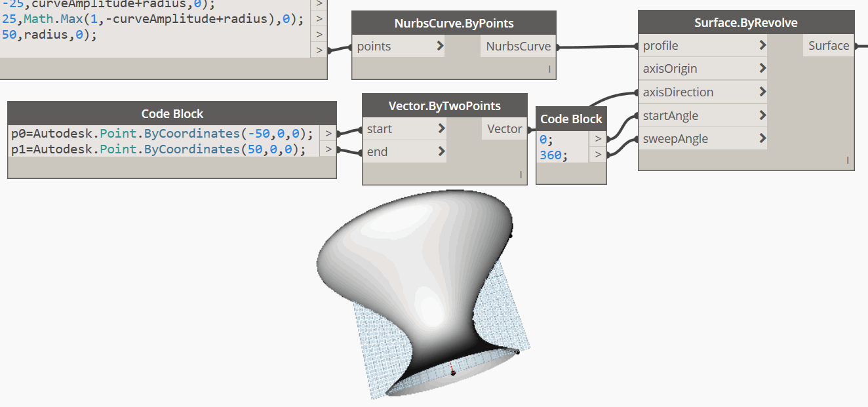
Task: Click the code line containing Math.Max
Action: (x=153, y=19)
